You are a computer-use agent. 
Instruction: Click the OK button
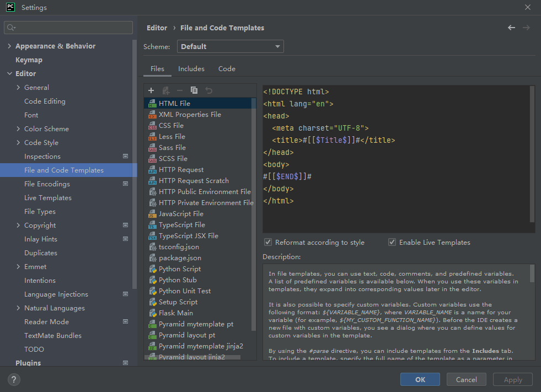420,379
